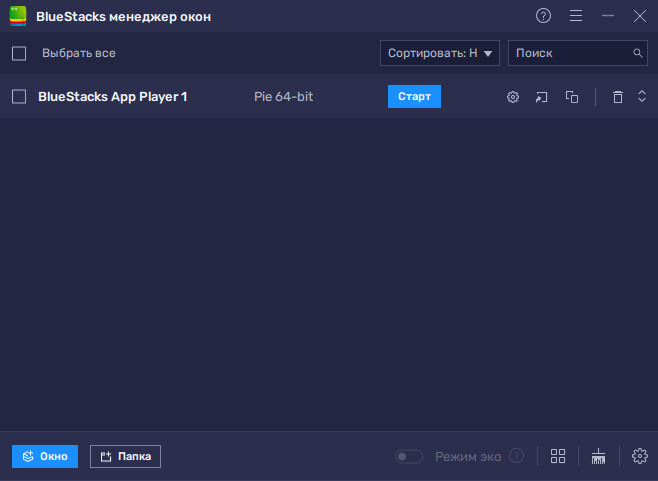This screenshot has height=481, width=658.
Task: Open Eco mode help tooltip icon
Action: [517, 456]
